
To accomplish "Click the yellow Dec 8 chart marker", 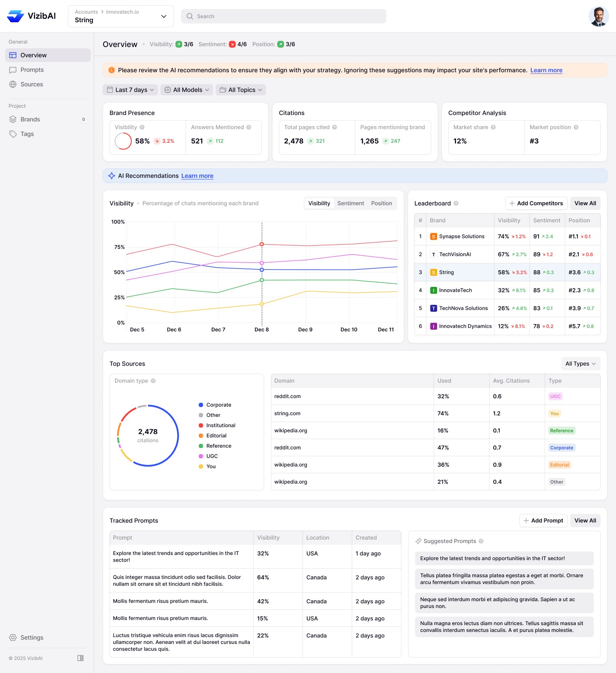I will pos(262,304).
